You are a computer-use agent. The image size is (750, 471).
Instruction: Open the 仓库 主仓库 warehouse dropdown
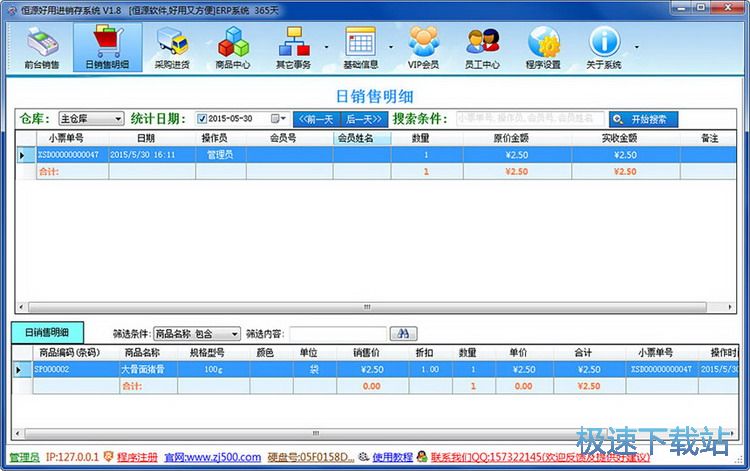click(91, 119)
